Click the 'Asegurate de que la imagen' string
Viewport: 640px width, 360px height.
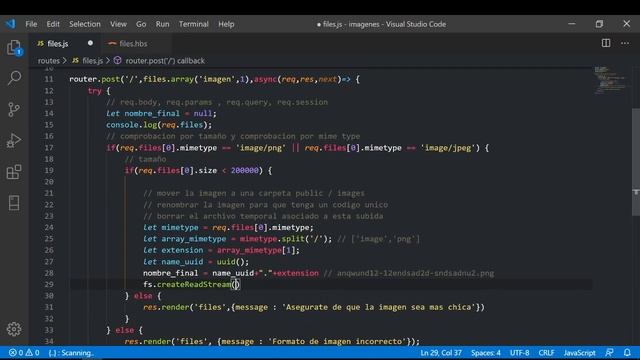378,307
